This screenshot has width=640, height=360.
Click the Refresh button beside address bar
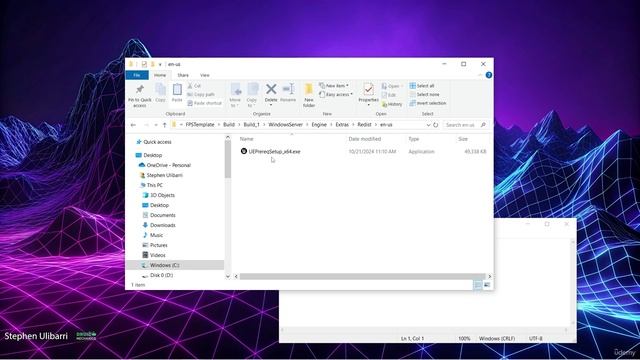436,125
